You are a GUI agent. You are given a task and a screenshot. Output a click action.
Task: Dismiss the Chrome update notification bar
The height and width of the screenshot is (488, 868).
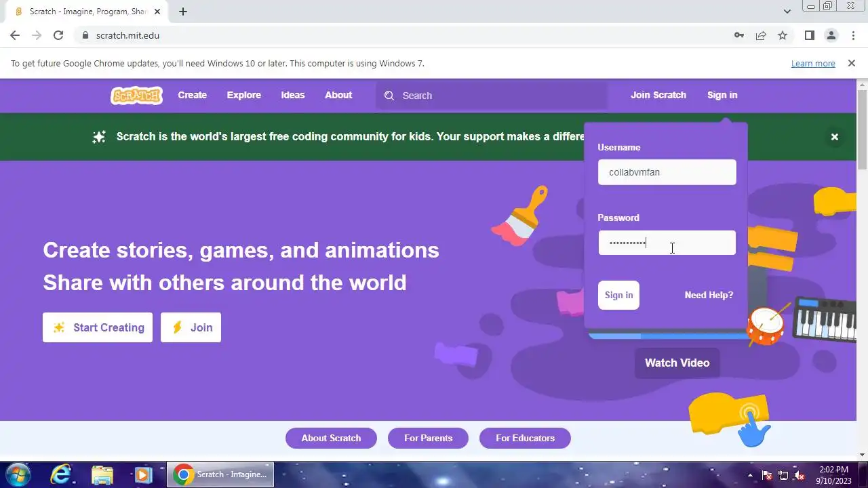coord(851,63)
